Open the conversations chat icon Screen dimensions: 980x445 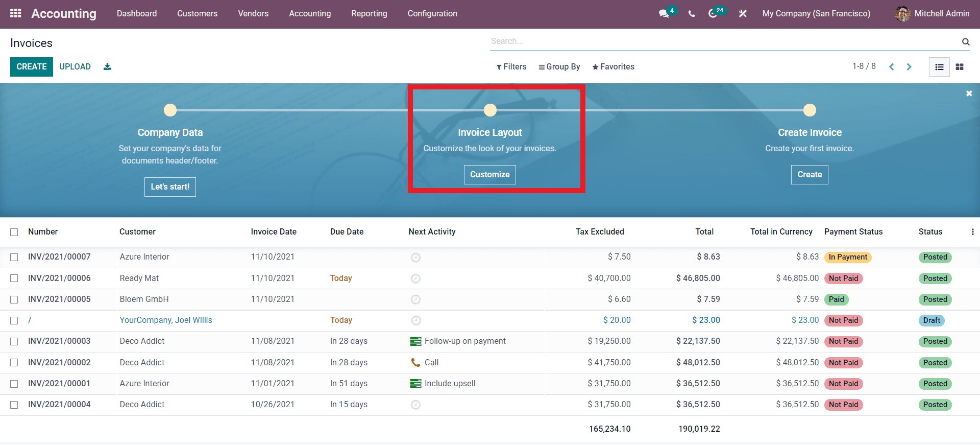pos(664,14)
